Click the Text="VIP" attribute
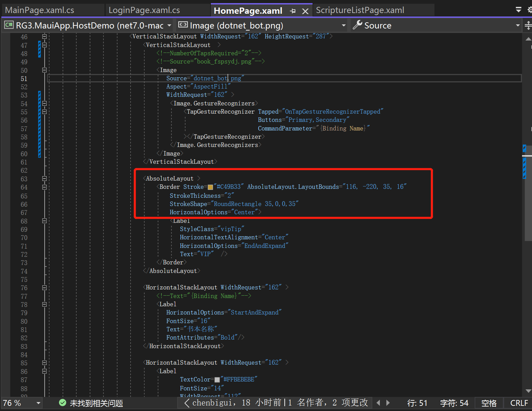532x411 pixels. coord(197,254)
